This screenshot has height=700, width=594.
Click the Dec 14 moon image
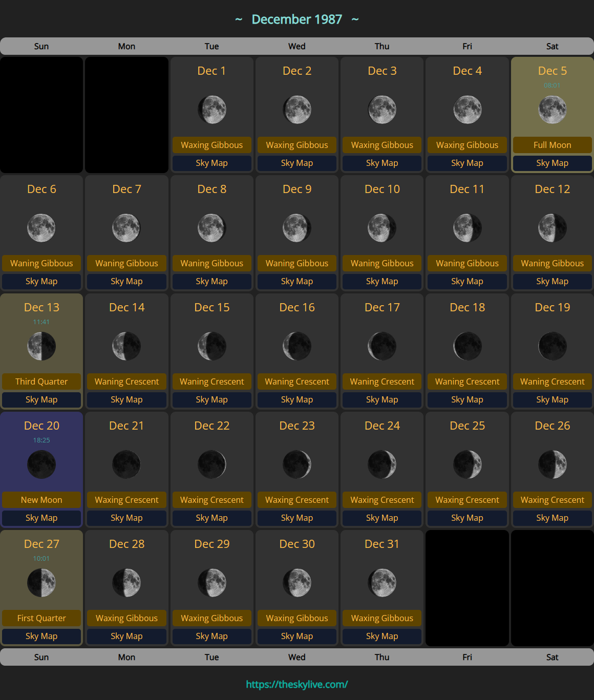pyautogui.click(x=126, y=346)
